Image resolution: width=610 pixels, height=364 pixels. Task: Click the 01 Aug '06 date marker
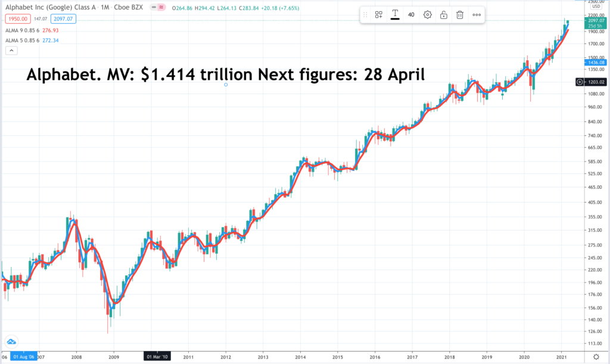coord(24,357)
